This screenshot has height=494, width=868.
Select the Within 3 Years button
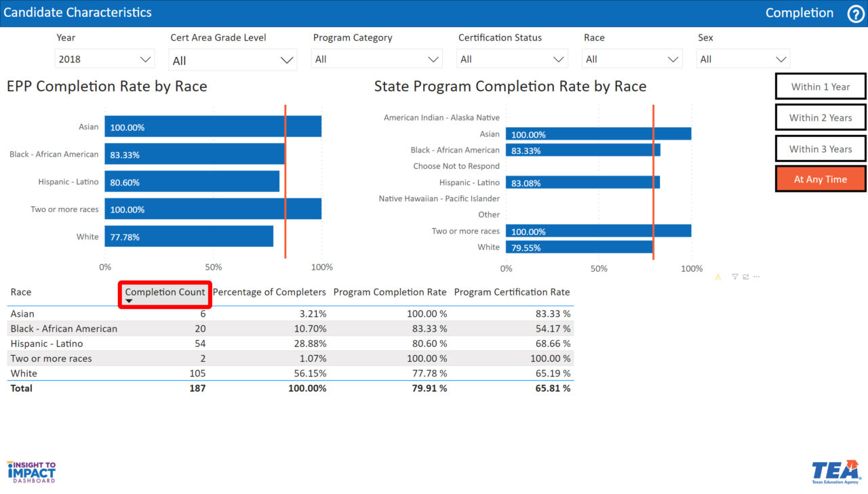point(820,149)
